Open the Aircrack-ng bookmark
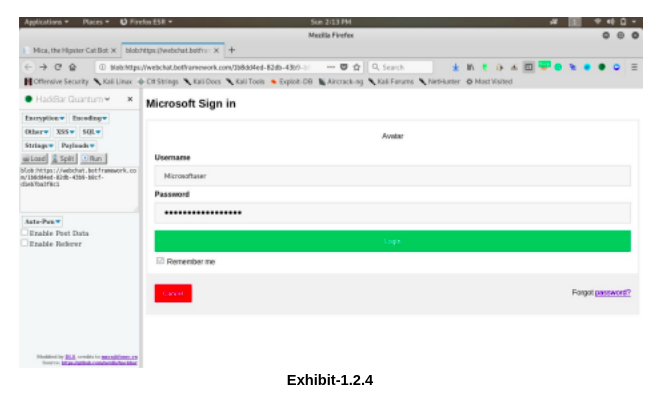Screen dimensions: 668x408 (341, 81)
